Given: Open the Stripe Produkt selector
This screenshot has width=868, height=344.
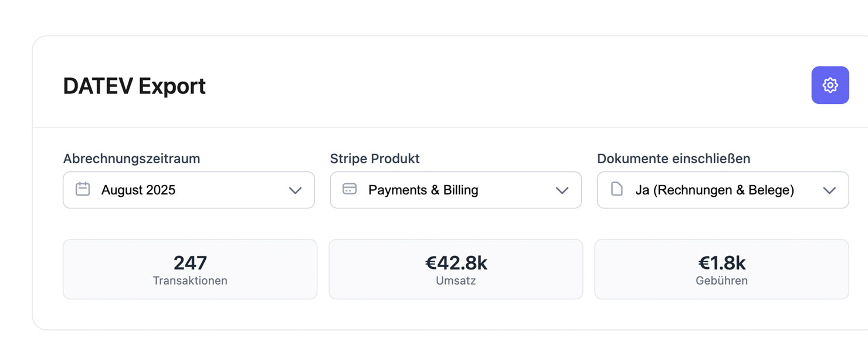Looking at the screenshot, I should (455, 190).
